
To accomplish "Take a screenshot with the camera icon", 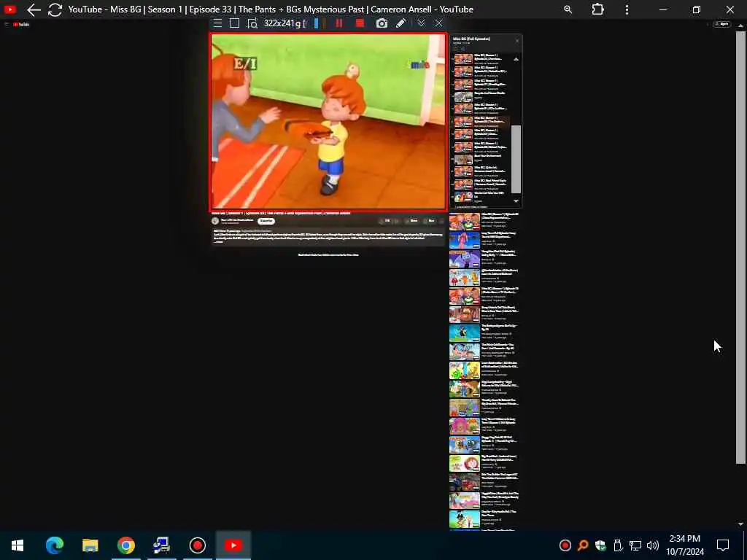I will click(382, 23).
